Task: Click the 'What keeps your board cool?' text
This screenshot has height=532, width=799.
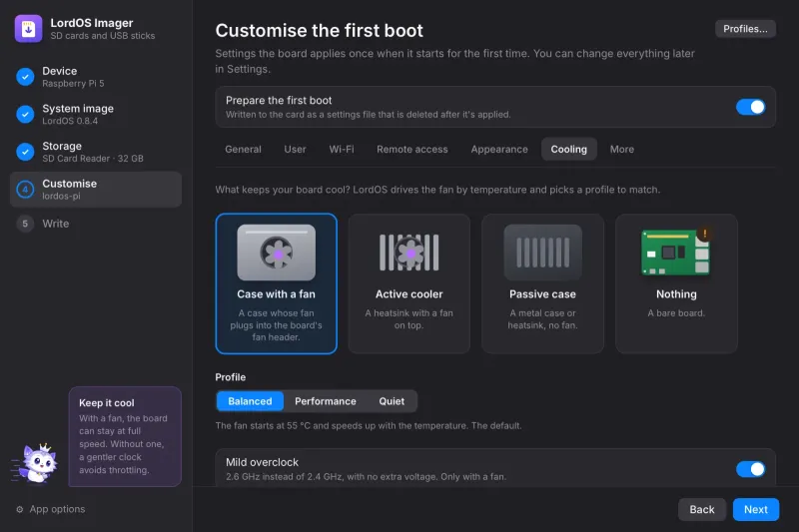Action: click(437, 190)
